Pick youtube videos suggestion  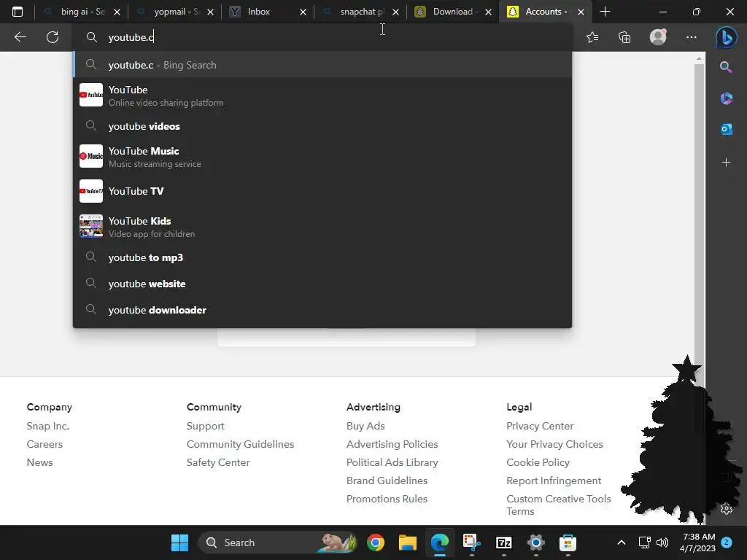322,126
